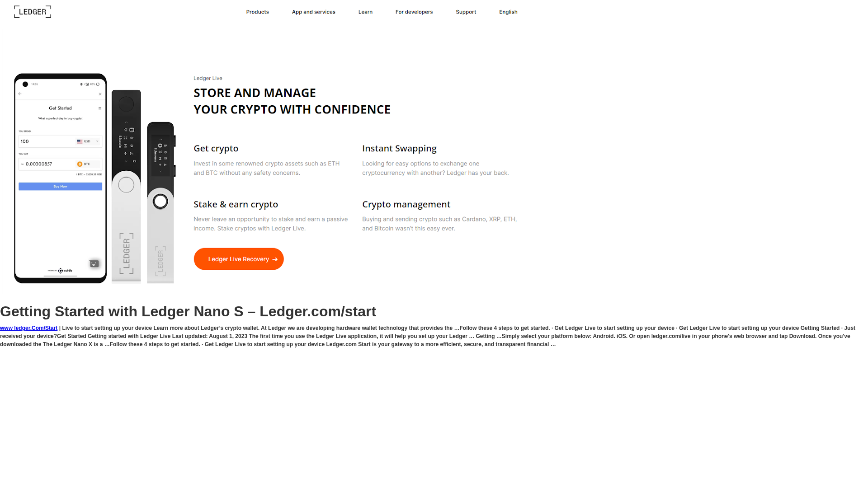Click the USD currency dropdown in mockup
Image resolution: width=868 pixels, height=488 pixels.
88,141
